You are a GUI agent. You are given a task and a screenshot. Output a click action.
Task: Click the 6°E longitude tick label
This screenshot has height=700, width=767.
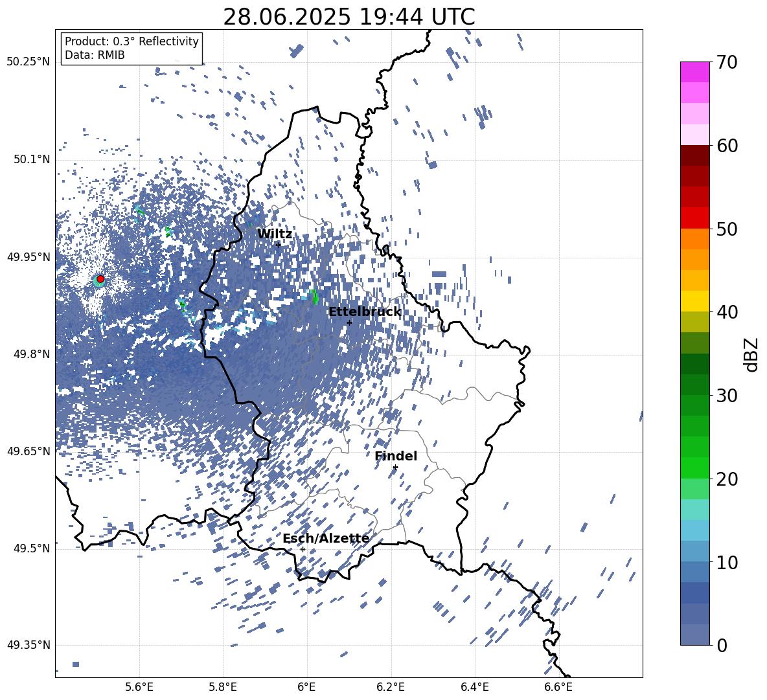click(306, 687)
